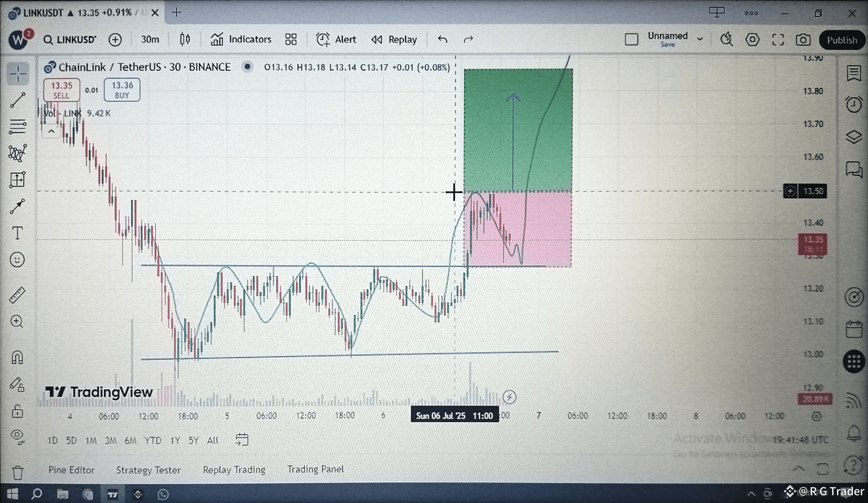This screenshot has height=503, width=868.
Task: Open the LINKUSD symbol search
Action: pos(70,40)
